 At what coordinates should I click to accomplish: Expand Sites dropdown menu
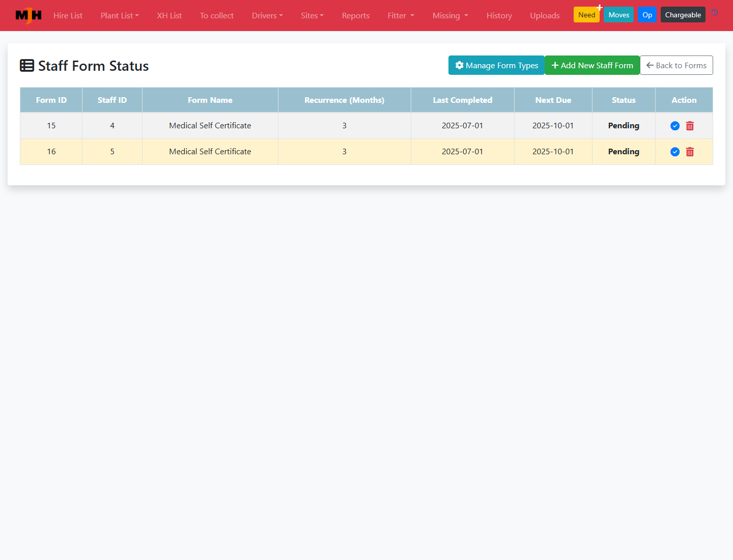pos(312,15)
